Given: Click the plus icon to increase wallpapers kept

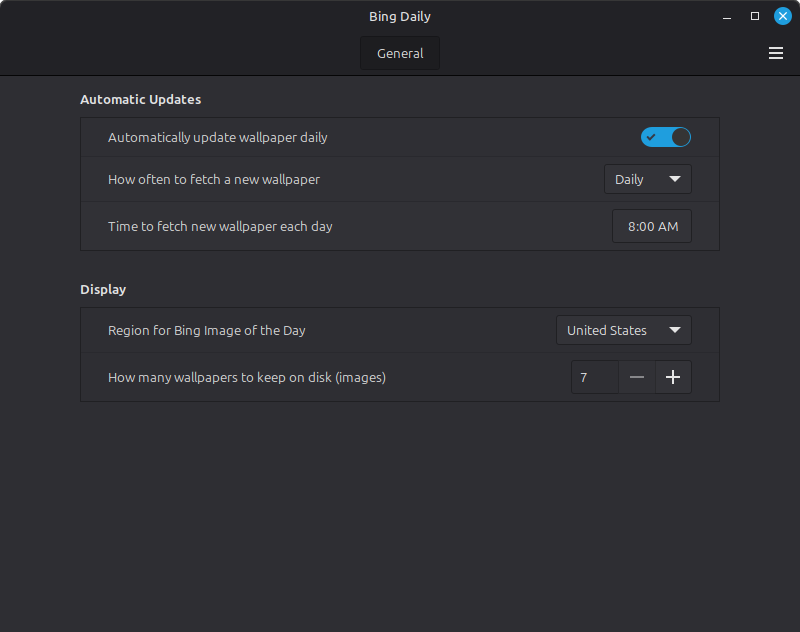Looking at the screenshot, I should [673, 377].
